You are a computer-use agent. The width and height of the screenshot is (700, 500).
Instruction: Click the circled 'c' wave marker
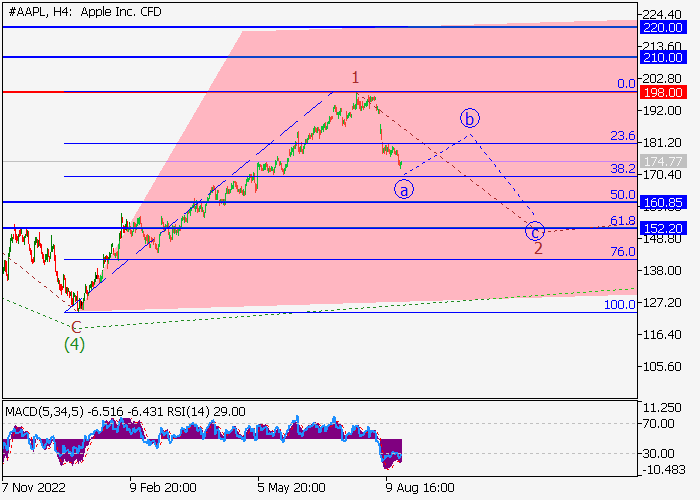tap(534, 231)
